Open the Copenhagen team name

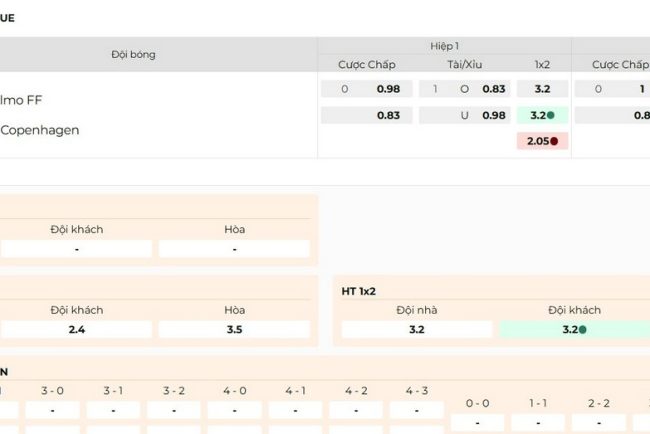click(x=39, y=130)
